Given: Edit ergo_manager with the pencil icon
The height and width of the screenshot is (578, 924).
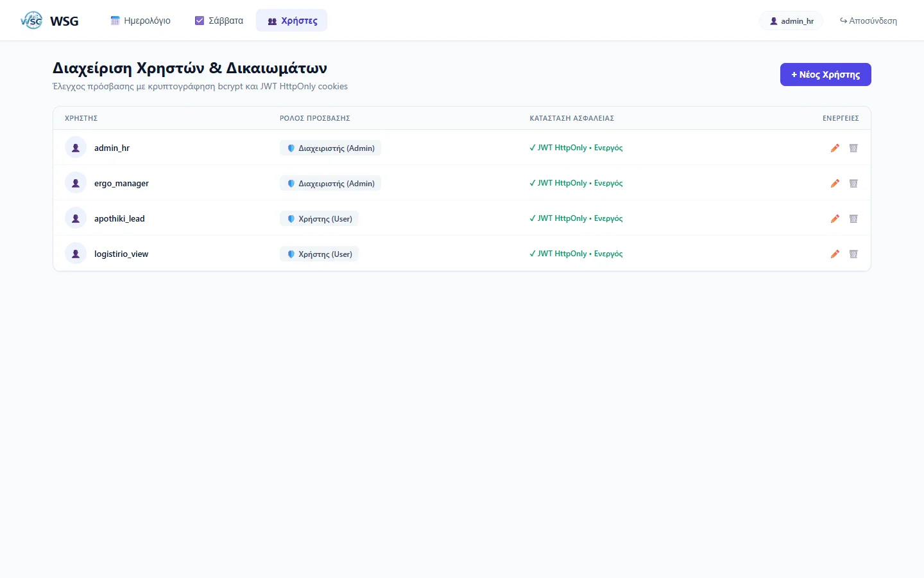Looking at the screenshot, I should coord(835,183).
